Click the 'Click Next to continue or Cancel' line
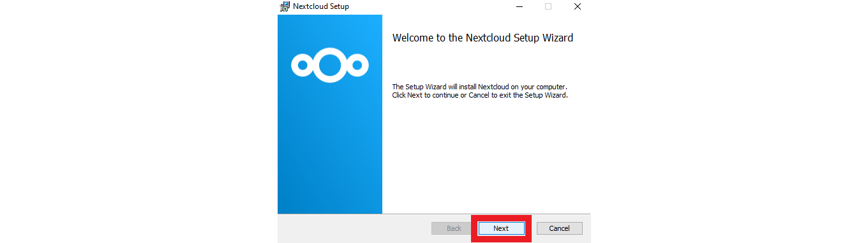 tap(480, 95)
